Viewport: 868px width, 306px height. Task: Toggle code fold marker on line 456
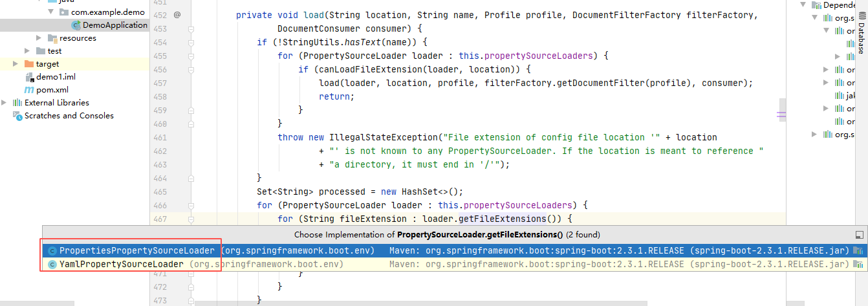[x=191, y=69]
